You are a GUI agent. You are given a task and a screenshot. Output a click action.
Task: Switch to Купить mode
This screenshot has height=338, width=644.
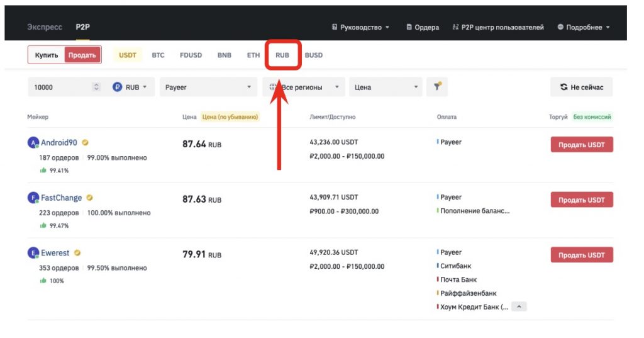pyautogui.click(x=47, y=55)
